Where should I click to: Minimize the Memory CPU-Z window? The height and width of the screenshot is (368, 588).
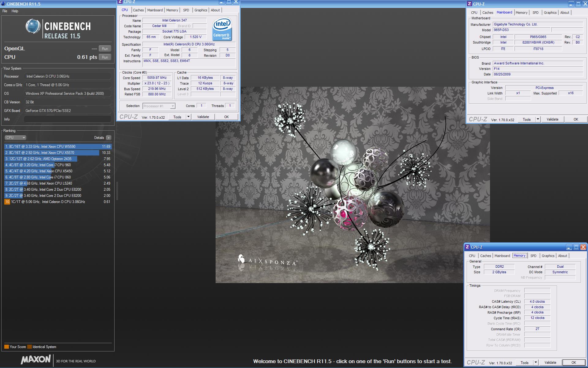tap(569, 247)
